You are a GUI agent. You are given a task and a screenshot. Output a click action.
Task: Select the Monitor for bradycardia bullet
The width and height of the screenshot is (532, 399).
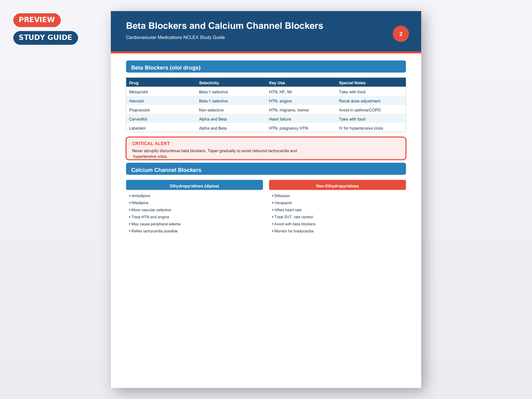293,231
